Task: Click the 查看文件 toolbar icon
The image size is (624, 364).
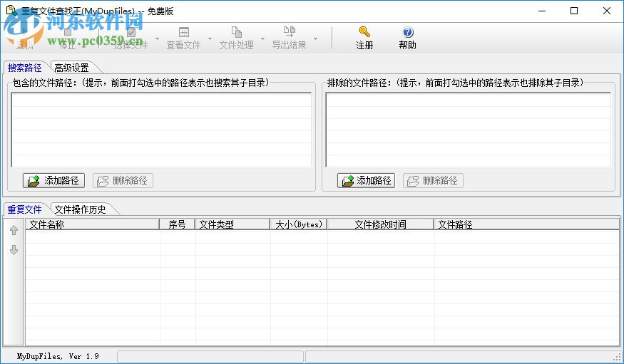Action: tap(184, 32)
